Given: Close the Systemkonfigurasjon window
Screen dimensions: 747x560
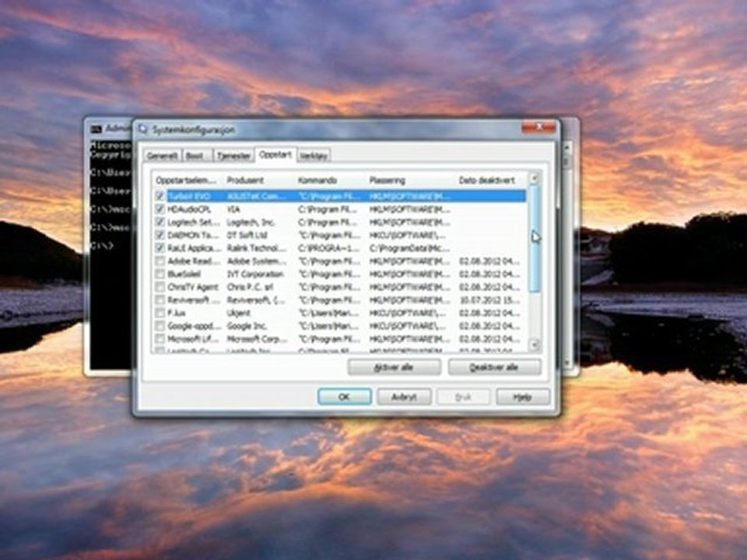Looking at the screenshot, I should click(538, 127).
